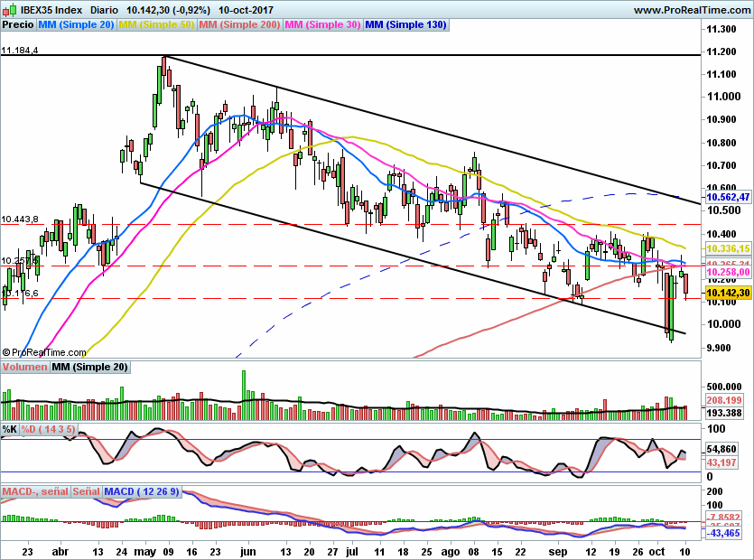Click the %K stochastic label
The height and width of the screenshot is (560, 754).
coord(10,429)
